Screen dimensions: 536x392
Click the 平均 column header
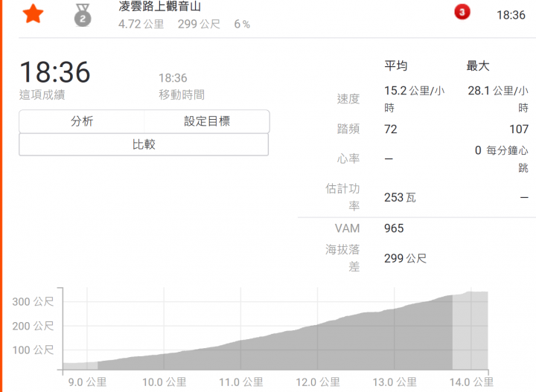point(395,65)
